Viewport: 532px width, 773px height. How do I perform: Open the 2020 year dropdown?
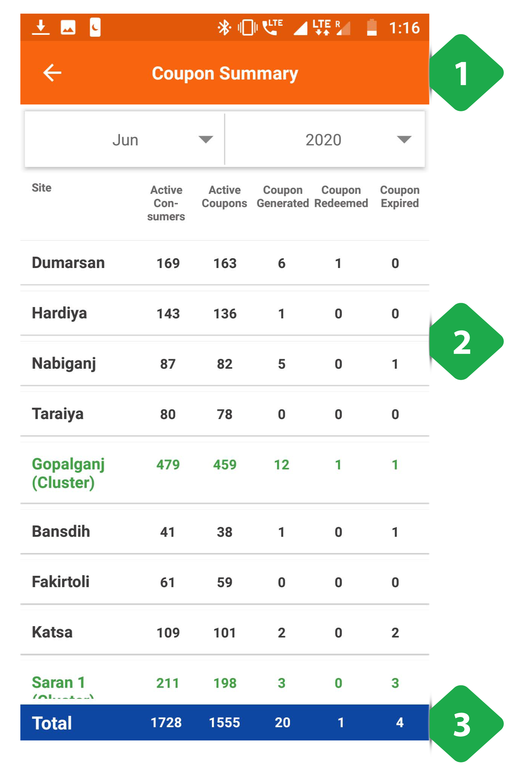[325, 139]
